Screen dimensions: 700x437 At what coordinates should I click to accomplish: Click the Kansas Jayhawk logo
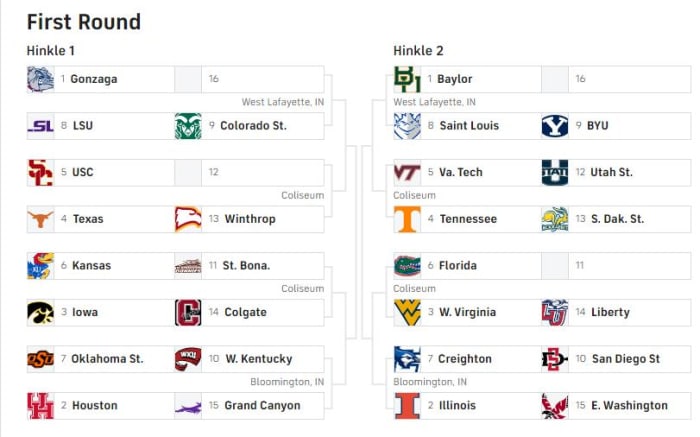(40, 266)
